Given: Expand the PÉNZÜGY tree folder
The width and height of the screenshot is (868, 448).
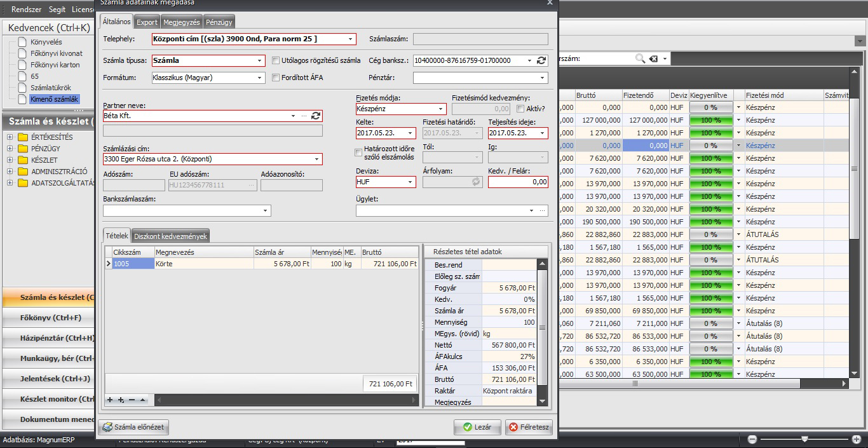Looking at the screenshot, I should (x=10, y=149).
